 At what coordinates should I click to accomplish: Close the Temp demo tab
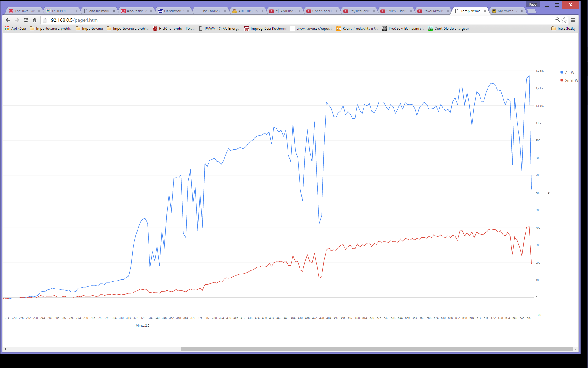click(485, 11)
